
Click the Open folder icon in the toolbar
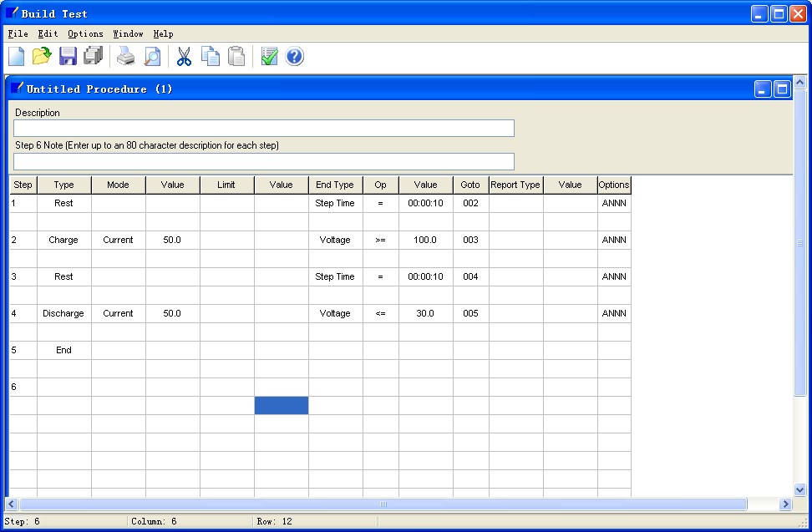tap(42, 57)
